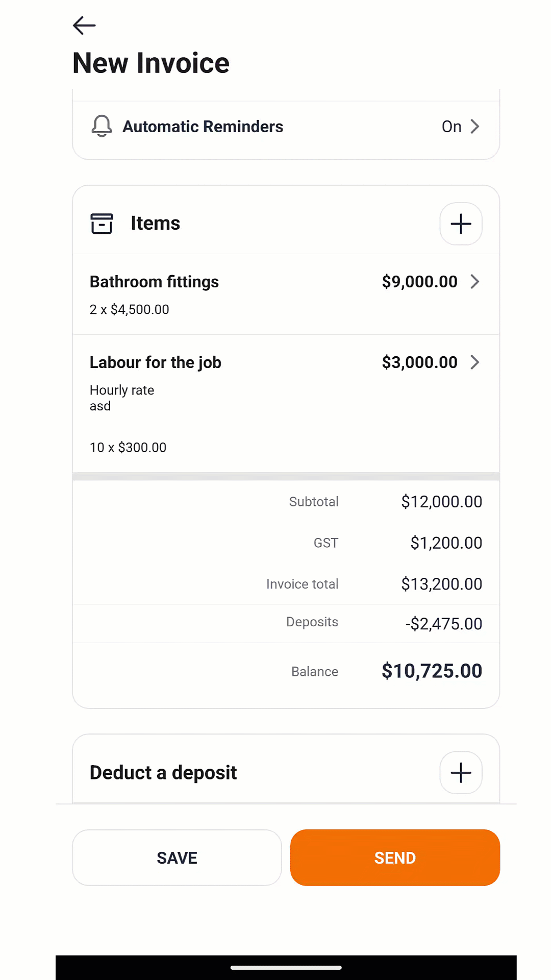The width and height of the screenshot is (551, 980).
Task: Expand Labour for the job chevron
Action: click(475, 362)
